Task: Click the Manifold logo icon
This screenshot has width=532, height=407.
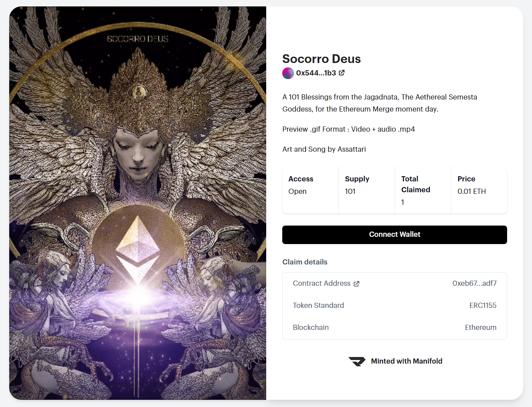Action: click(x=357, y=361)
